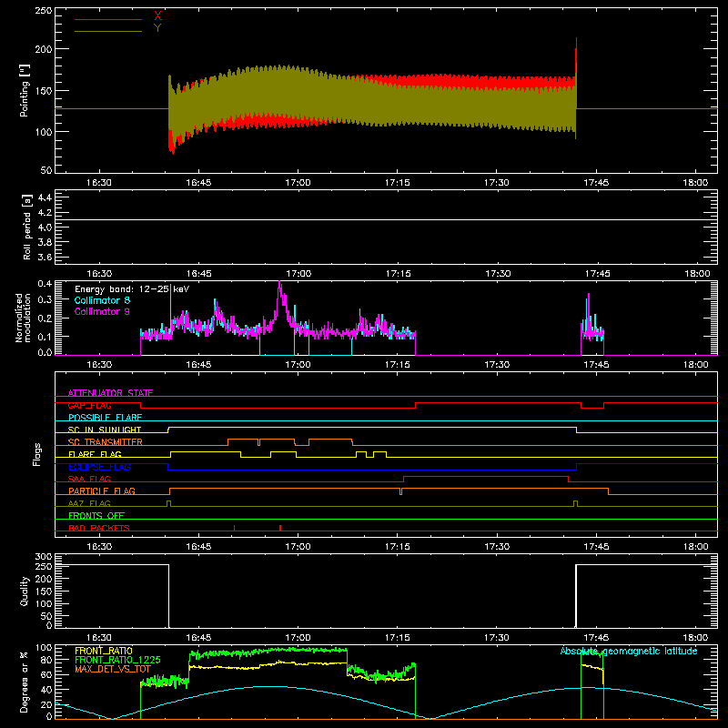Click the FLARE_FLAG label
The image size is (728, 728).
tap(95, 454)
